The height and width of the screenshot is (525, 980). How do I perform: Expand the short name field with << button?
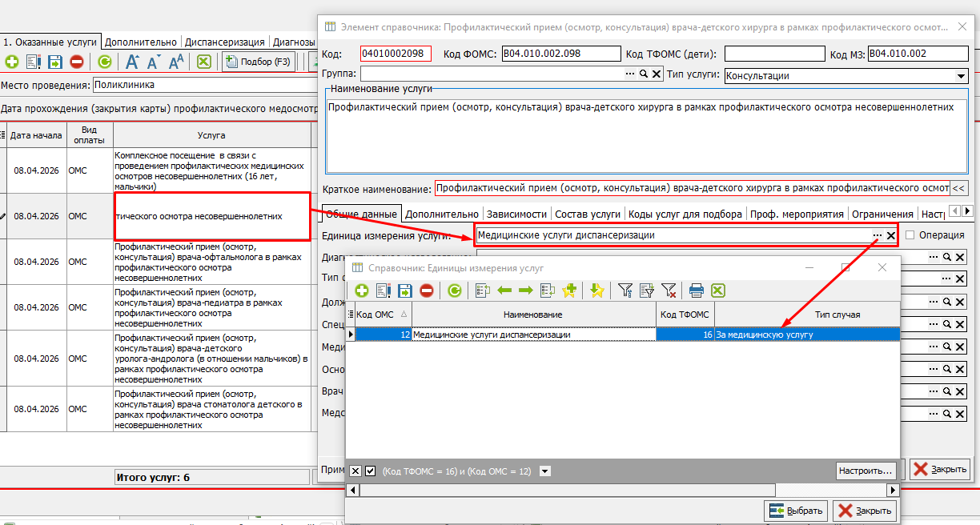958,189
